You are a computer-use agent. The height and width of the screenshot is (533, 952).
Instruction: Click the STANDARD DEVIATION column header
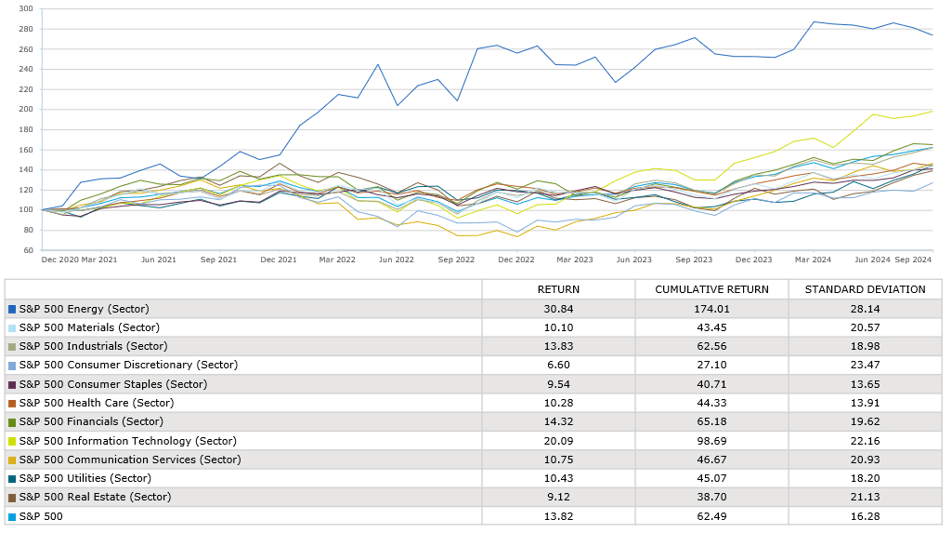click(x=864, y=290)
